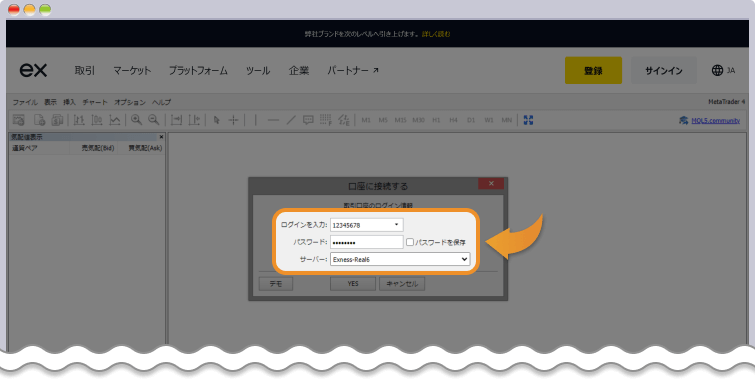The width and height of the screenshot is (755, 382).
Task: Click the キャンセル button in dialog
Action: pos(402,284)
